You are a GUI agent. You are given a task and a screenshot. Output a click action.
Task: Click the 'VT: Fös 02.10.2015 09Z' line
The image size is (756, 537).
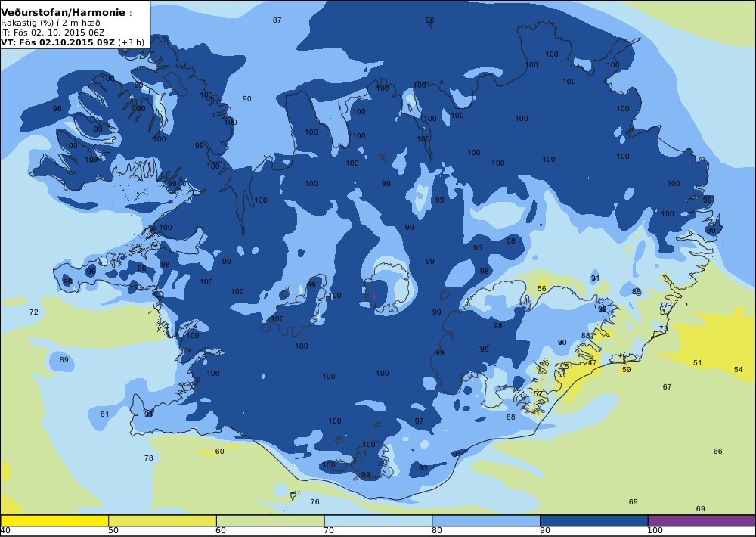point(58,42)
